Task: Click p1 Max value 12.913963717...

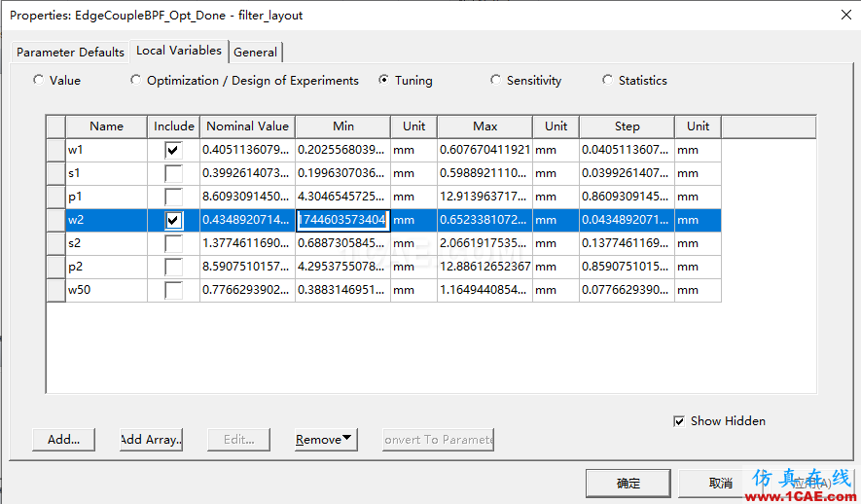Action: (484, 197)
